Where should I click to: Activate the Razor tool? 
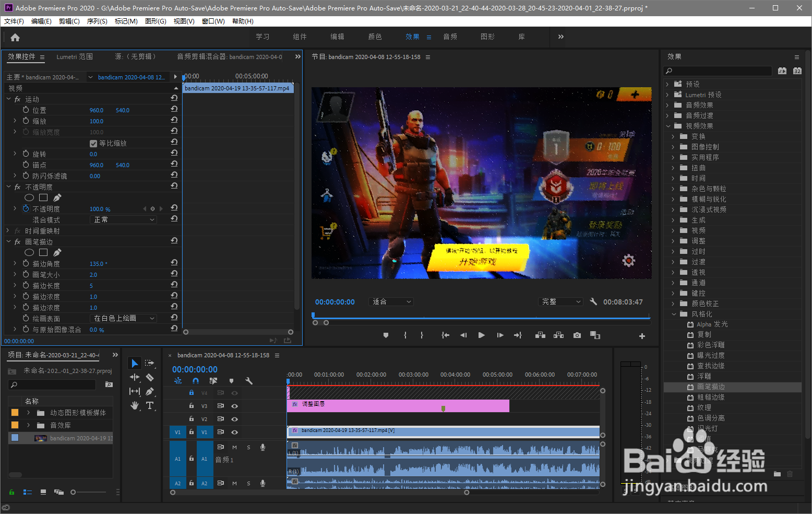coord(150,377)
